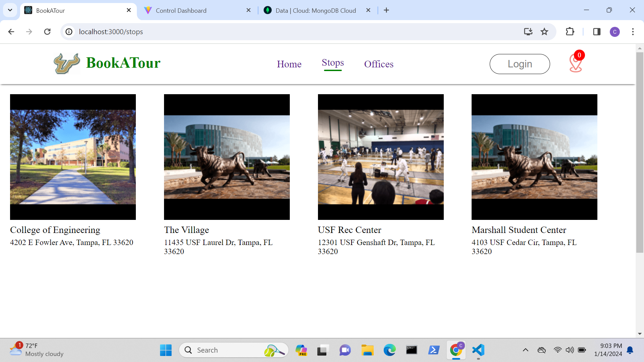Toggle the browser side panel icon
Viewport: 644px width, 362px height.
[x=597, y=32]
